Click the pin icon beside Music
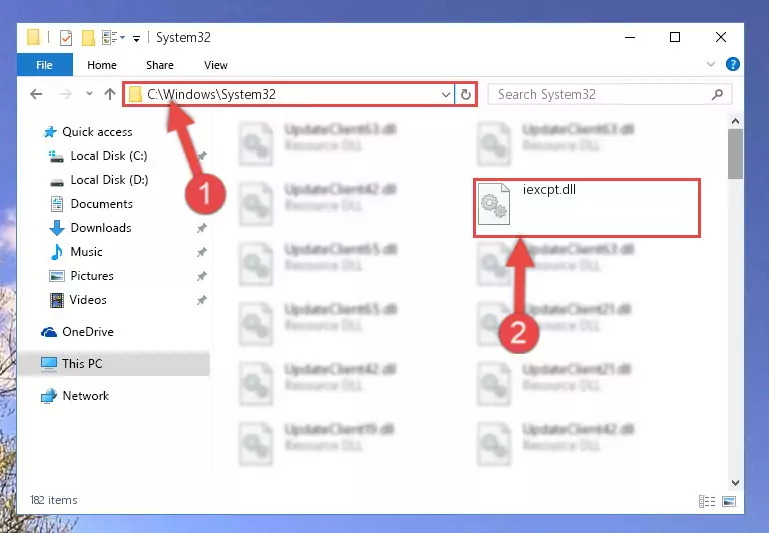Screen dimensions: 769x533 [x=202, y=252]
